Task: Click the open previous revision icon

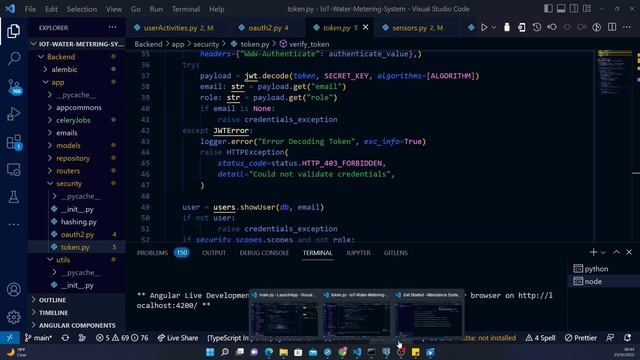Action: (x=552, y=27)
